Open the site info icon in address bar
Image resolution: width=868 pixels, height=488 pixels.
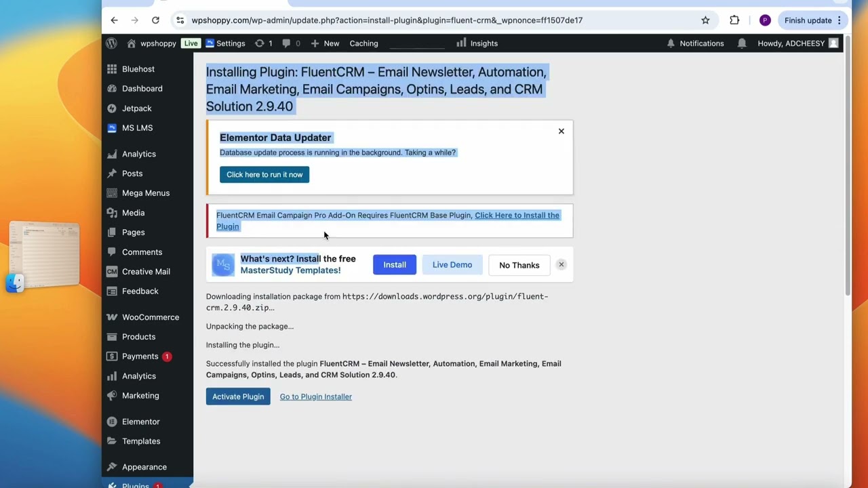180,20
